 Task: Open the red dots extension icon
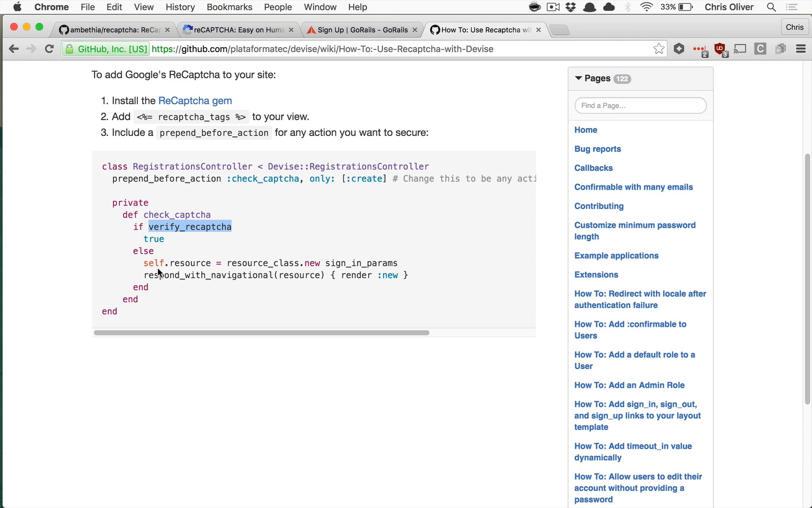700,50
